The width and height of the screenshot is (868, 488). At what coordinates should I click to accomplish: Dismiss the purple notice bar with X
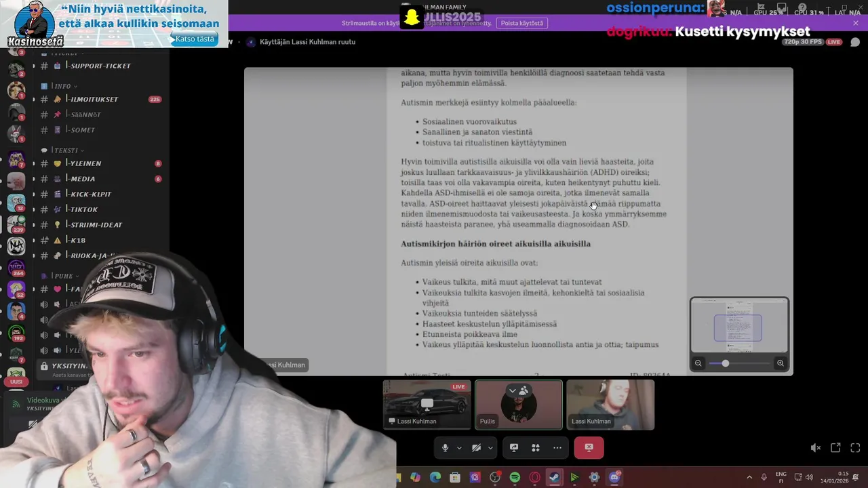pyautogui.click(x=856, y=23)
